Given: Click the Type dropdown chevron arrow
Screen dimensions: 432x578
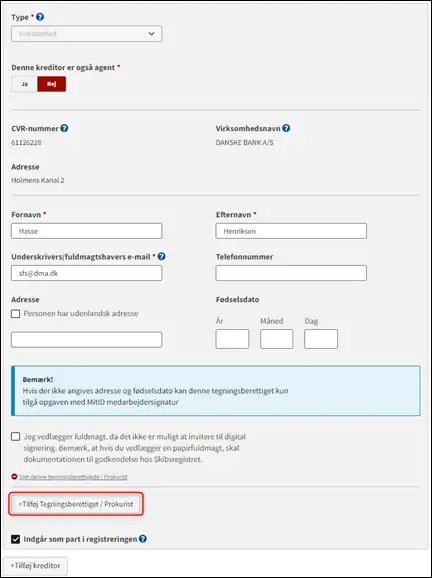Looking at the screenshot, I should 151,34.
